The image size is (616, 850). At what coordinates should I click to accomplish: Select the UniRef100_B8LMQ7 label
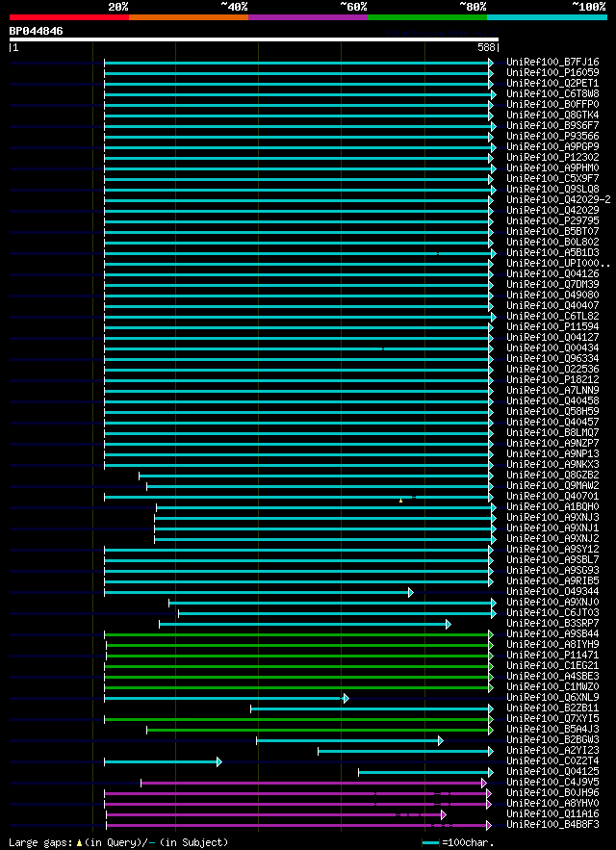point(552,433)
